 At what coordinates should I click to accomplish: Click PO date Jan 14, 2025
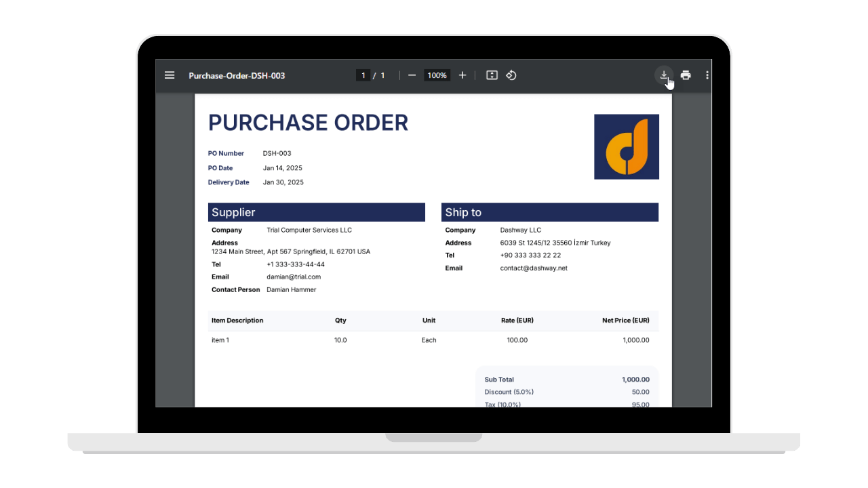point(283,168)
